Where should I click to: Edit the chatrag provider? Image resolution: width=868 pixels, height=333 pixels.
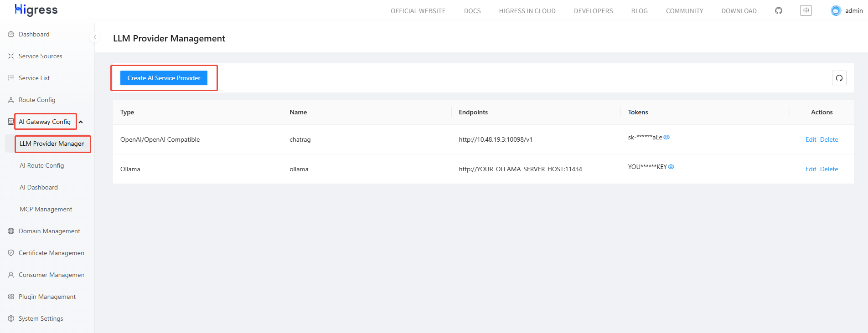tap(811, 139)
